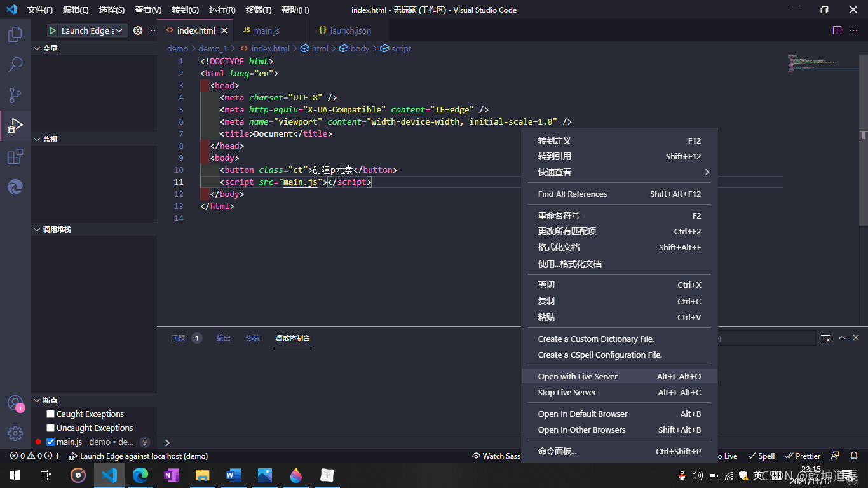The image size is (868, 488).
Task: Open Microsoft Edge from the taskbar
Action: coord(140,475)
